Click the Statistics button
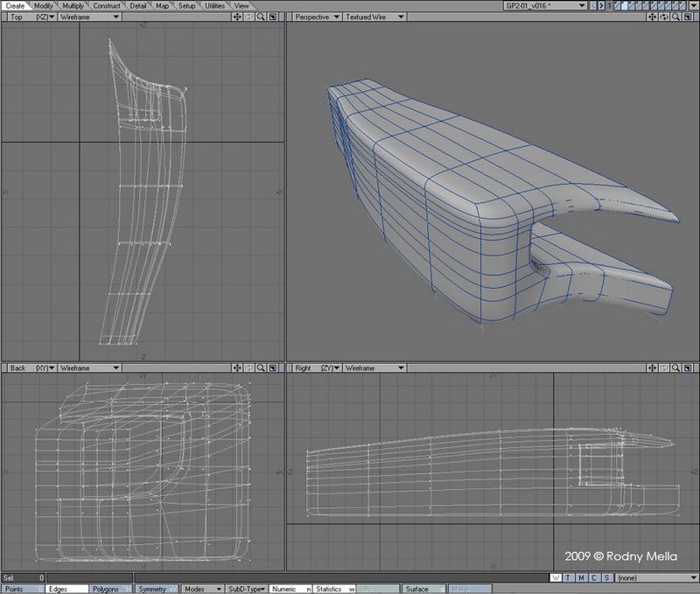Screen dimensions: 700x594 click(332, 589)
